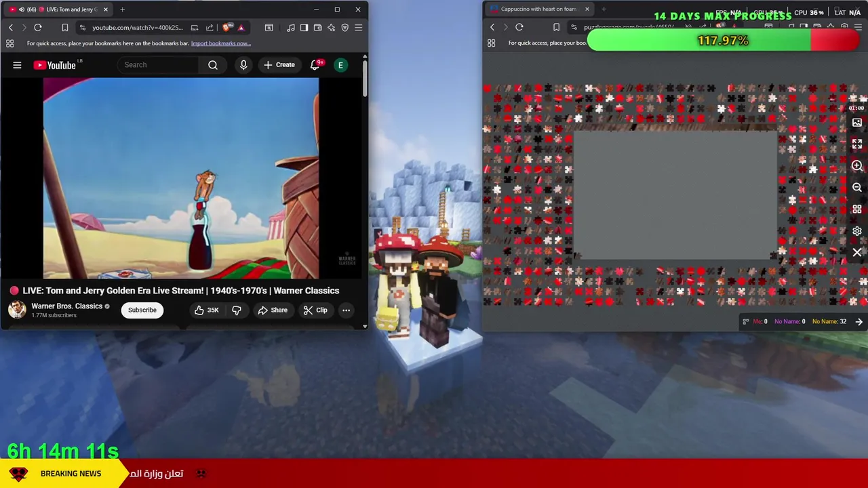Screen dimensions: 868x488
Task: Show the puzzle preview image
Action: pyautogui.click(x=857, y=123)
